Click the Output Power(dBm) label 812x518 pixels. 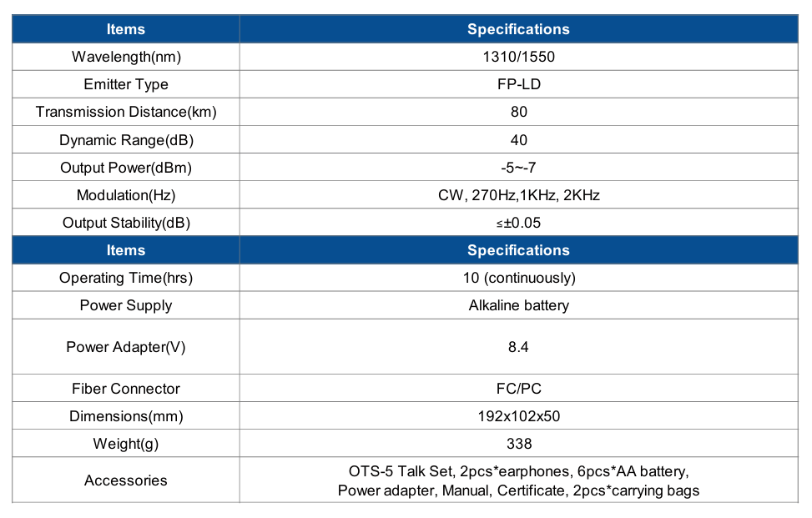coord(126,168)
